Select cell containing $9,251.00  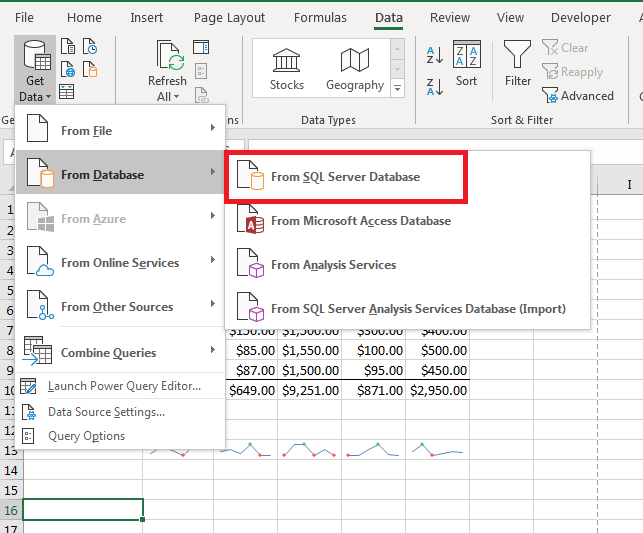(310, 390)
